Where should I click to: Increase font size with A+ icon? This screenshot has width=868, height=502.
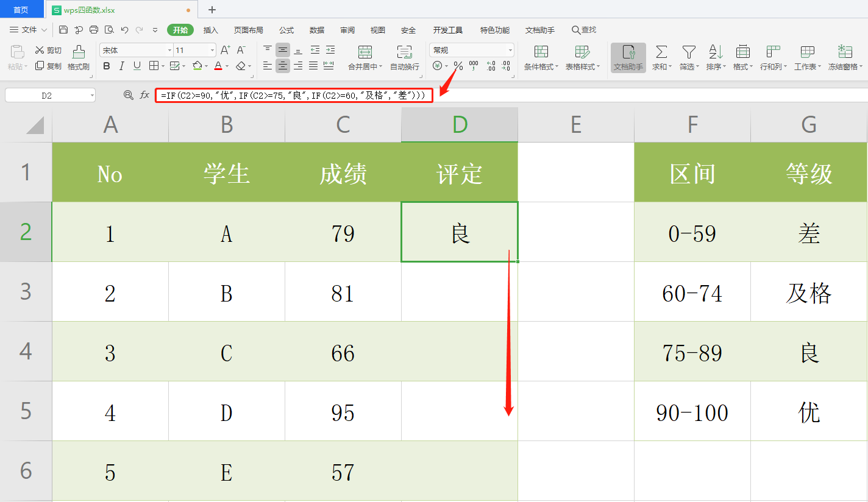[225, 50]
